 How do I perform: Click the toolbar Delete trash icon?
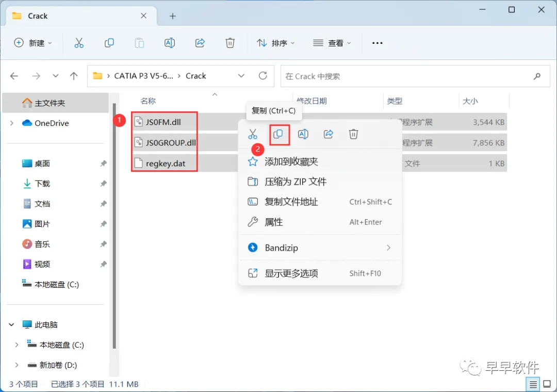(230, 43)
